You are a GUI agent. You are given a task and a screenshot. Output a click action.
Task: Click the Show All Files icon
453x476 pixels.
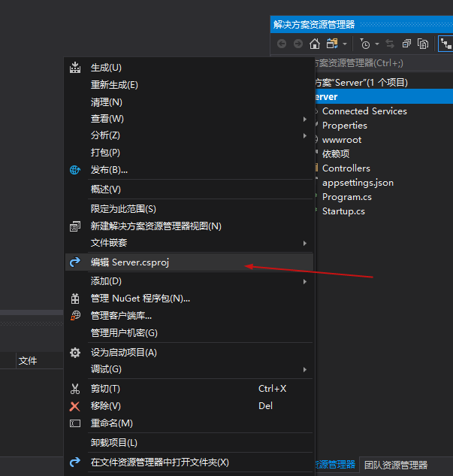(423, 44)
